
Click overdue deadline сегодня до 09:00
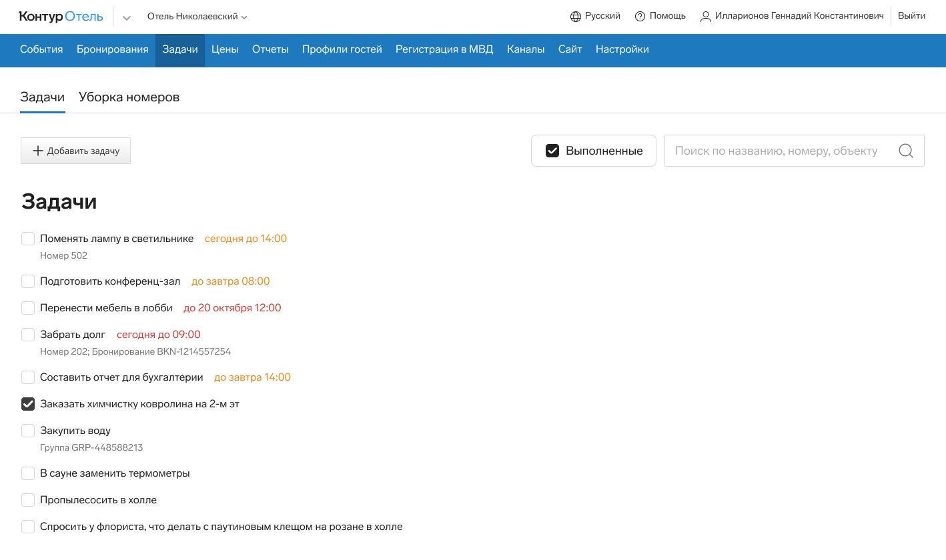[159, 335]
